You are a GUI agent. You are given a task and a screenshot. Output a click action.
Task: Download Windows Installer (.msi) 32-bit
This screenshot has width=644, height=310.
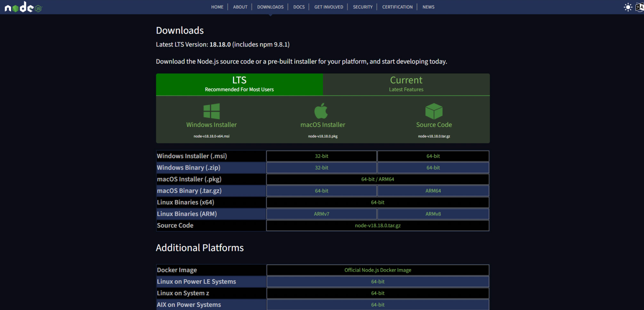[321, 156]
